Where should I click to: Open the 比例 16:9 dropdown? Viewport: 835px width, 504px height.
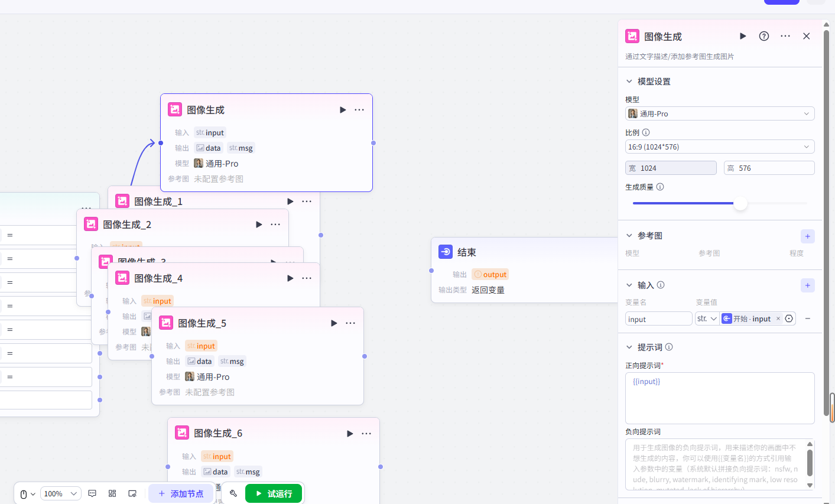coord(720,147)
